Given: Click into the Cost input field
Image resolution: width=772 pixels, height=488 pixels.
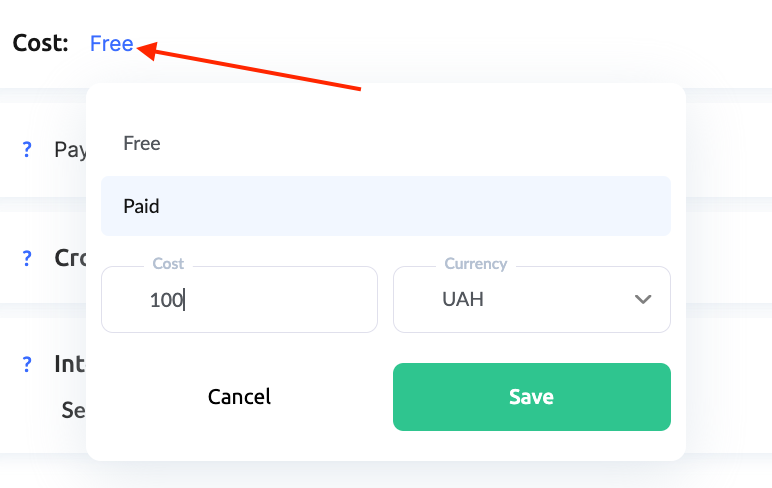Looking at the screenshot, I should click(x=239, y=299).
